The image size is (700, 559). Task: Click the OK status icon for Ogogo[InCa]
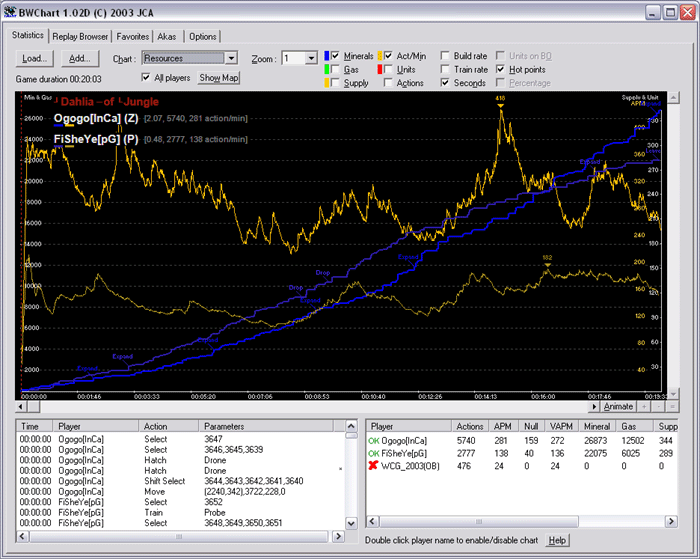tap(375, 440)
